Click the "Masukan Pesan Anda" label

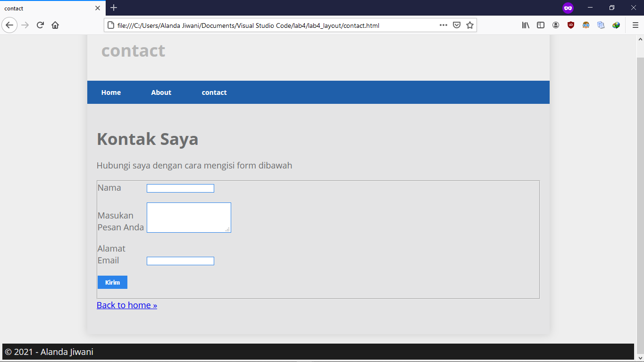[121, 221]
